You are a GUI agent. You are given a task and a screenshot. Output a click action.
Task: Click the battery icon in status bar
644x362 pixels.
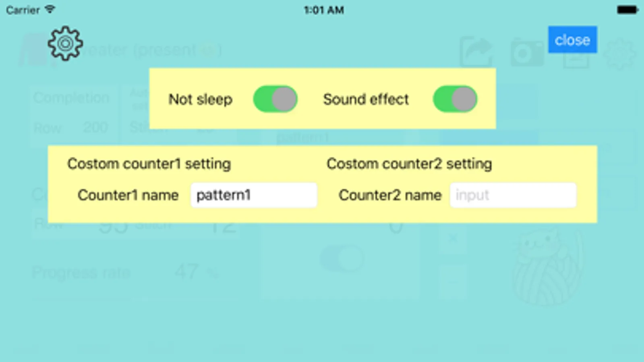coord(627,10)
